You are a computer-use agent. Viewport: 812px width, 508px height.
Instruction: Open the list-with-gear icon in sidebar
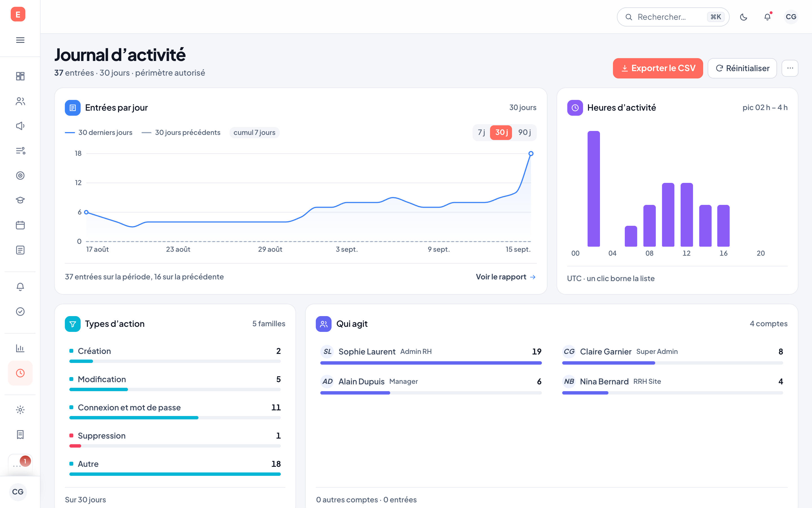pos(20,151)
